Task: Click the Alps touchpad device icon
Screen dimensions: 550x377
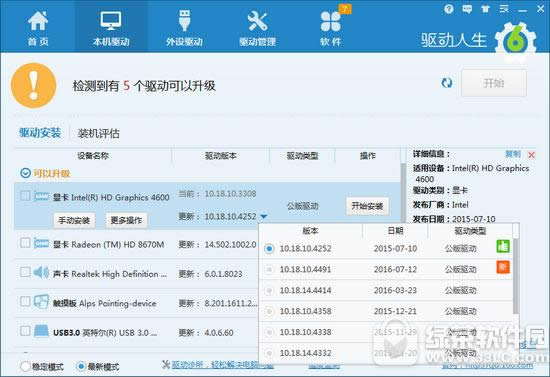Action: pos(41,301)
